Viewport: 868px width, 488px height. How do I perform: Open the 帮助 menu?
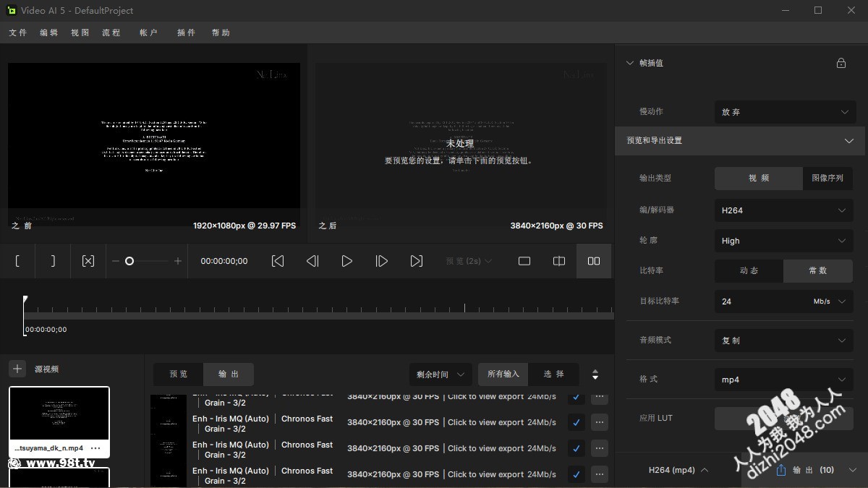click(x=221, y=33)
